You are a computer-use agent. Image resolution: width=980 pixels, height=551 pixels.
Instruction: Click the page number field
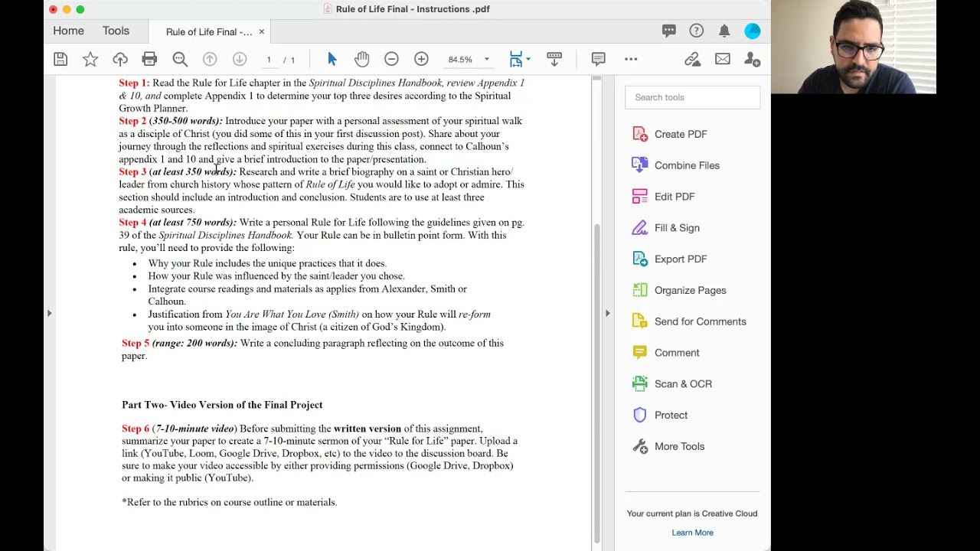click(x=269, y=59)
